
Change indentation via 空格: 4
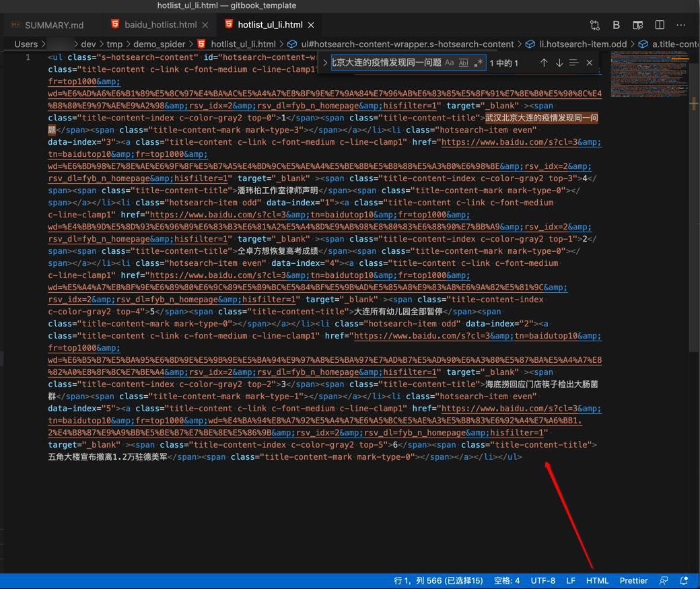(507, 580)
